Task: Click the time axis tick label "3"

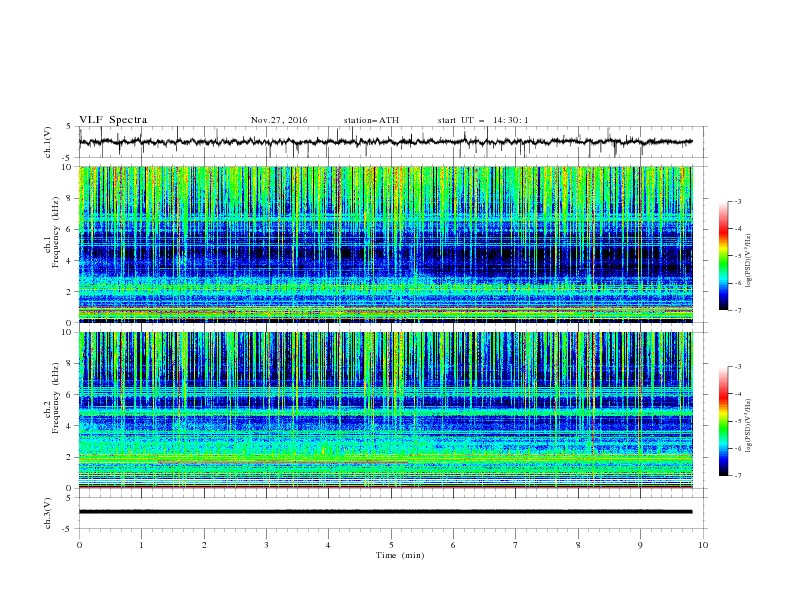Action: coord(266,545)
